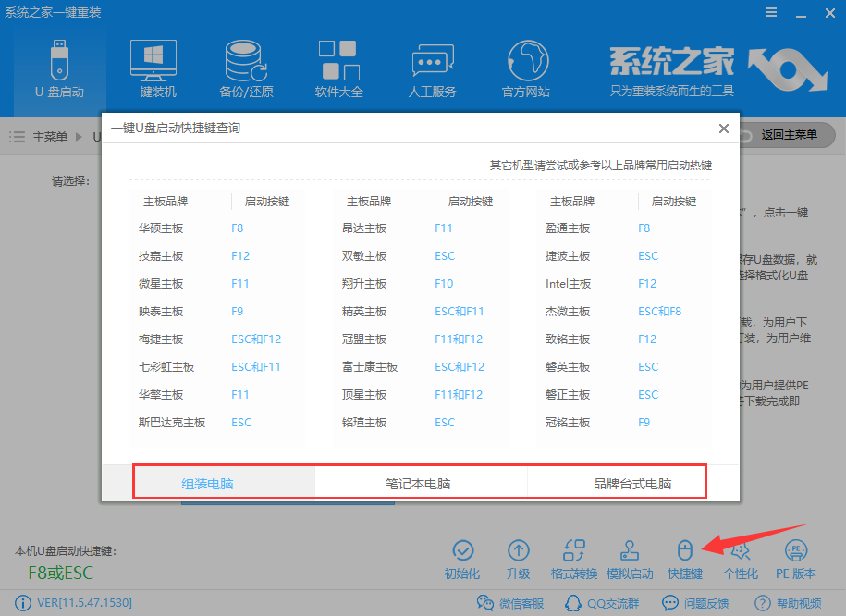Click the VER version info at bottom left
The width and height of the screenshot is (846, 616).
click(x=72, y=602)
